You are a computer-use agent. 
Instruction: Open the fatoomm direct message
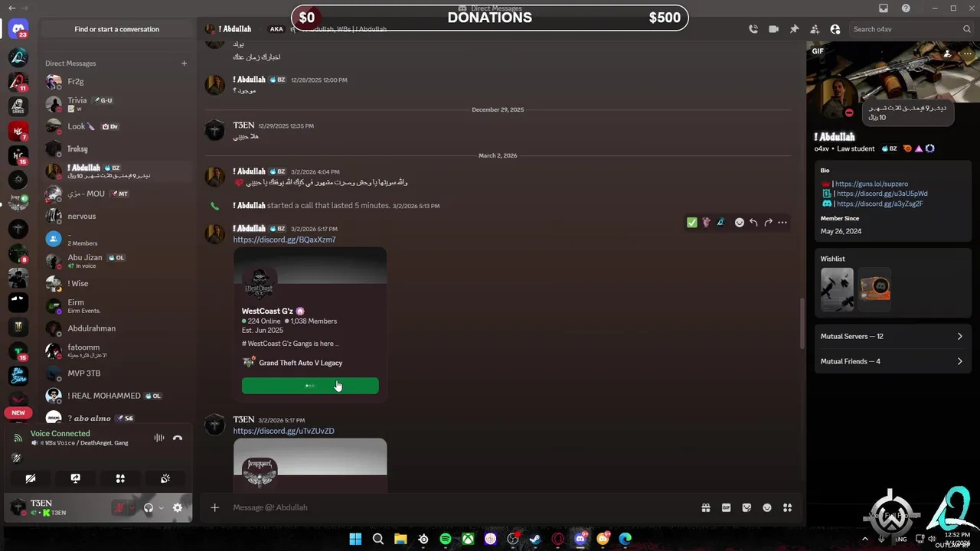[x=117, y=350]
